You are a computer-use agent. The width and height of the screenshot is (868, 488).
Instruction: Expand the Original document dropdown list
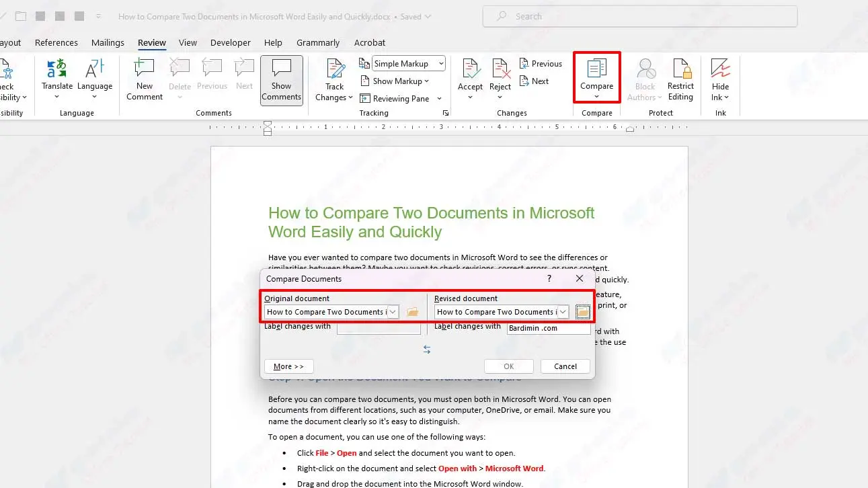click(393, 312)
